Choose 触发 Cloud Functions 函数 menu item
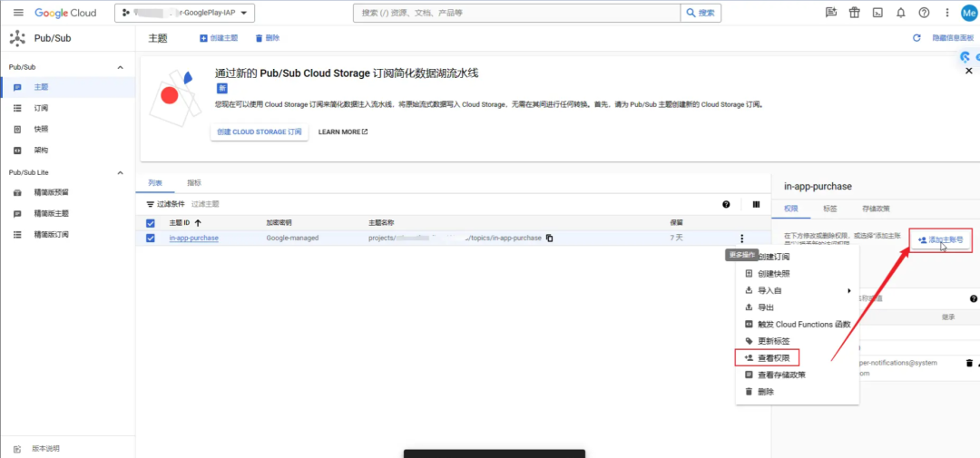 point(799,325)
